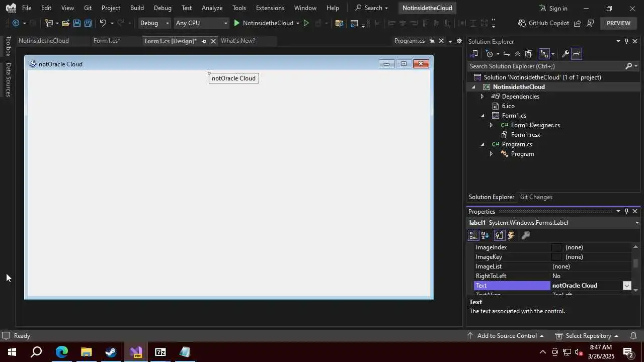Screen dimensions: 644x362
Task: Click the Steam icon in taskbar
Action: (111, 352)
